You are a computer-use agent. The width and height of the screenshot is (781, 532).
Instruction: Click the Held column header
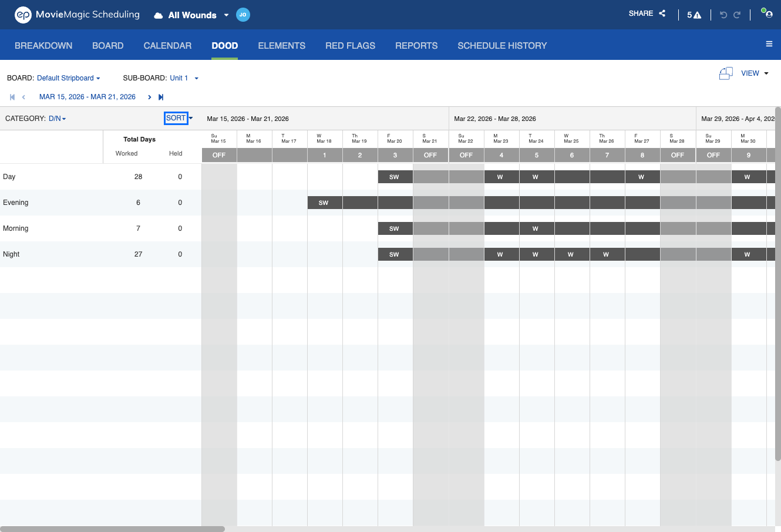(176, 154)
